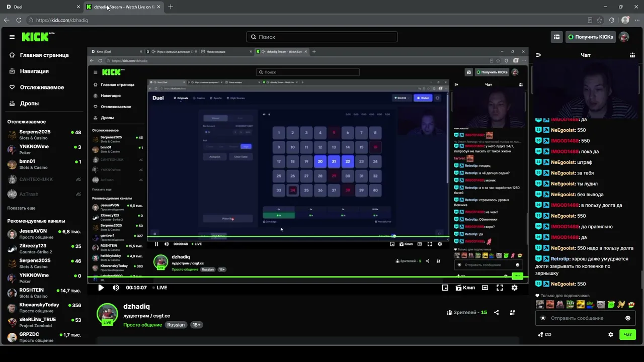This screenshot has height=362, width=644.
Task: Click the KICK logo
Action: (x=38, y=37)
